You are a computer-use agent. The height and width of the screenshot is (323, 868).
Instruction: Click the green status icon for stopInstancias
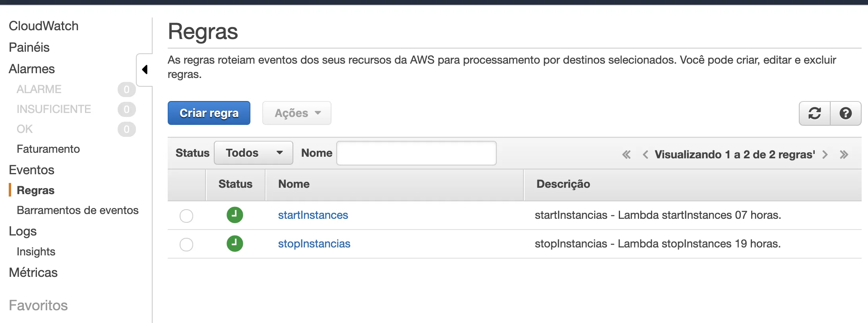pyautogui.click(x=235, y=243)
